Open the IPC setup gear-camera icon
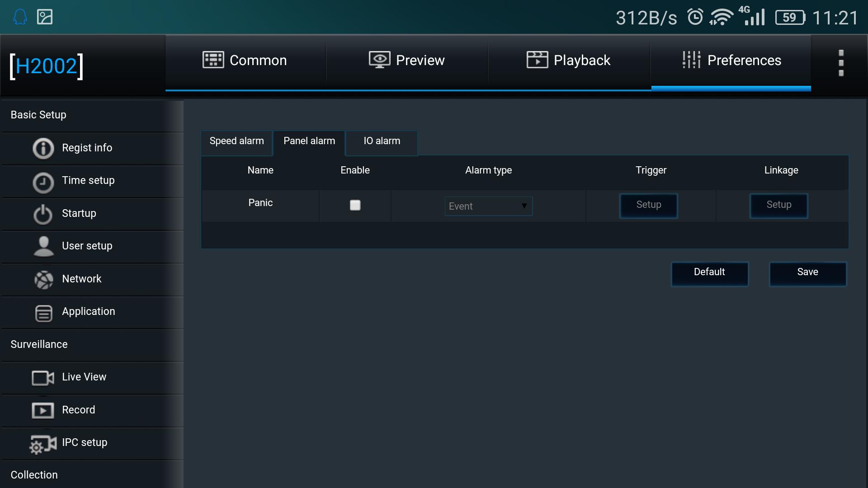Screen dimensions: 868x488 (43, 444)
